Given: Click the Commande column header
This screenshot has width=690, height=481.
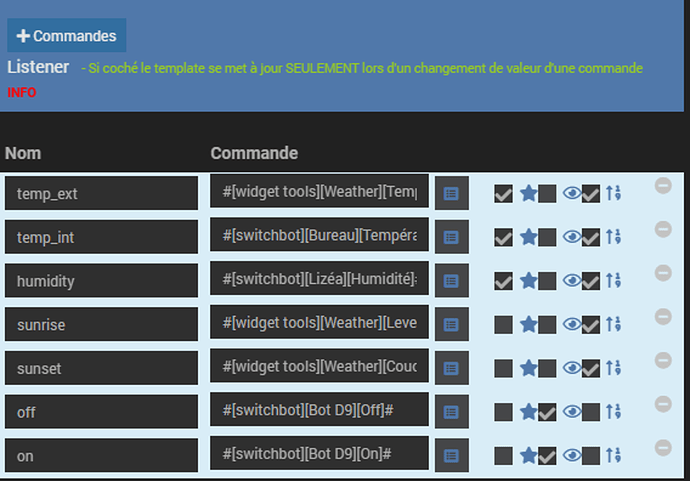Looking at the screenshot, I should 254,153.
